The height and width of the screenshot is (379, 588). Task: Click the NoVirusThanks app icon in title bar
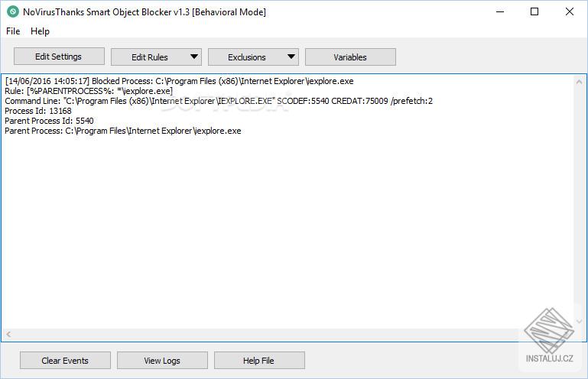tap(13, 11)
